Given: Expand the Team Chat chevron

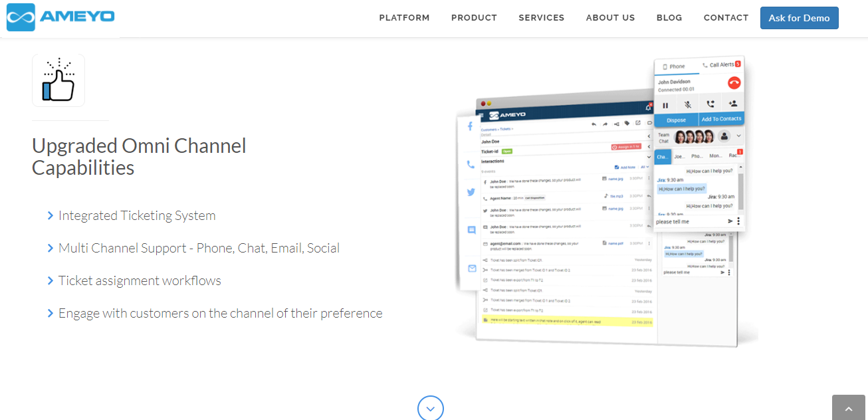Looking at the screenshot, I should tap(738, 136).
